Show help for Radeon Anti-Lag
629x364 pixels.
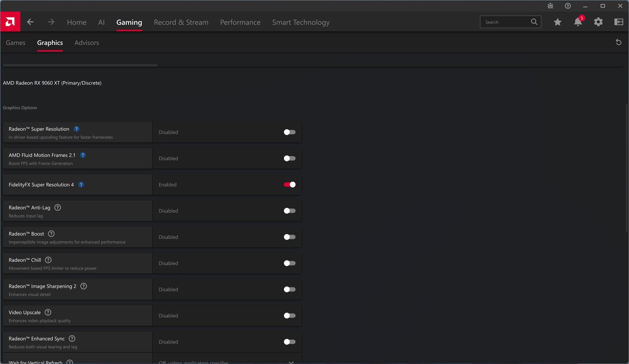pyautogui.click(x=58, y=208)
